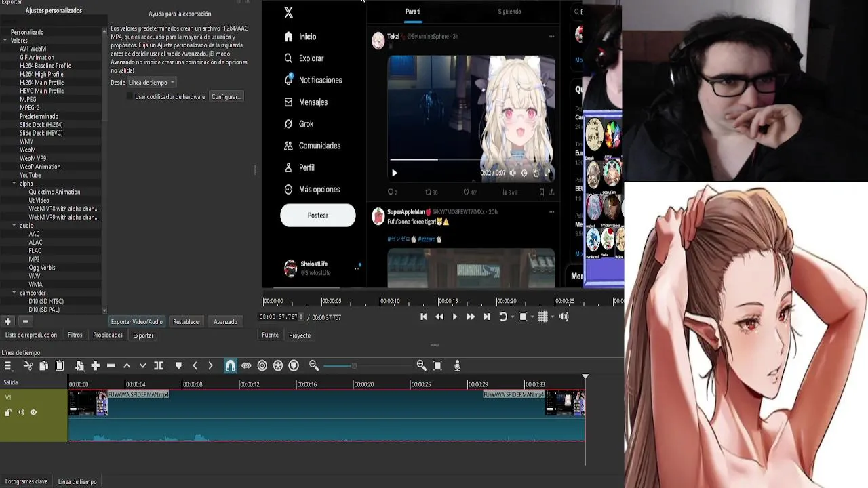Switch to the Fuente tab
The image size is (868, 488).
pos(270,335)
